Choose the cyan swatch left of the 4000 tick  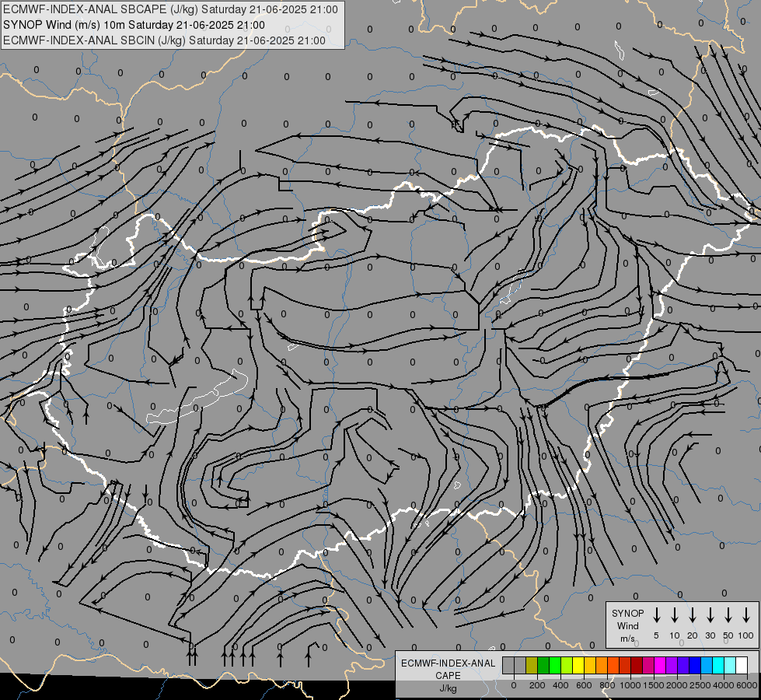coord(717,665)
